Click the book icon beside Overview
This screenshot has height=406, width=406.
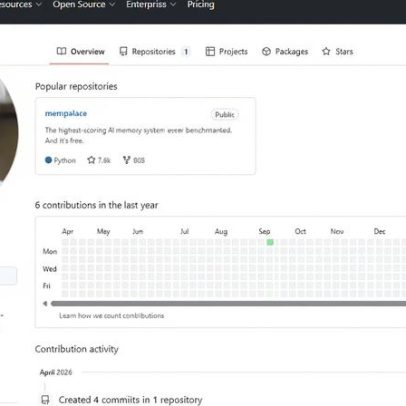61,51
